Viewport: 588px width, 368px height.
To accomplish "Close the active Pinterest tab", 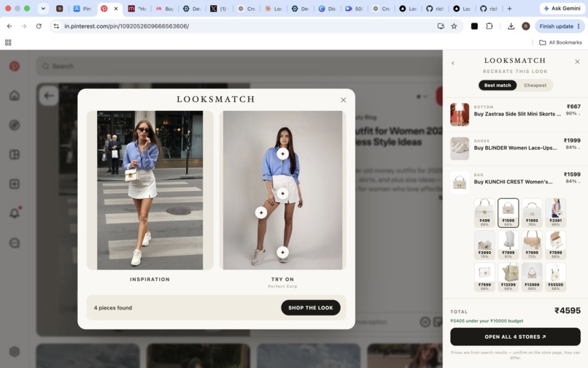I will (116, 9).
